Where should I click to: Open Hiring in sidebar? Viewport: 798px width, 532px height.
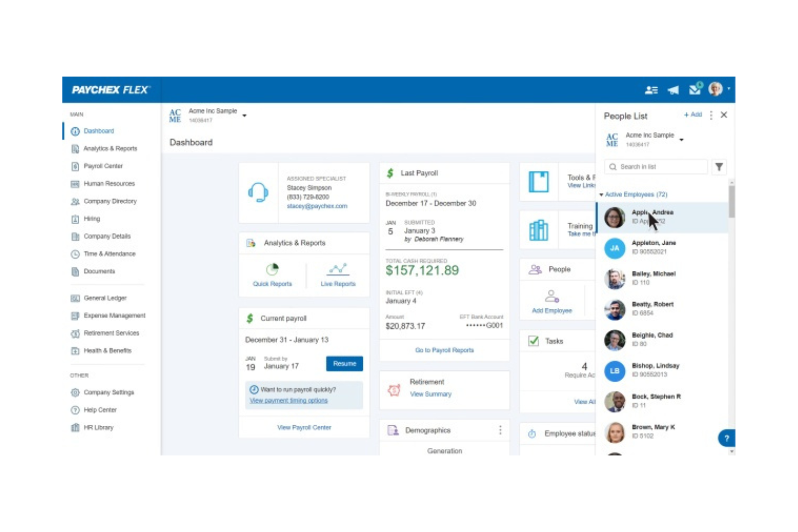[92, 219]
